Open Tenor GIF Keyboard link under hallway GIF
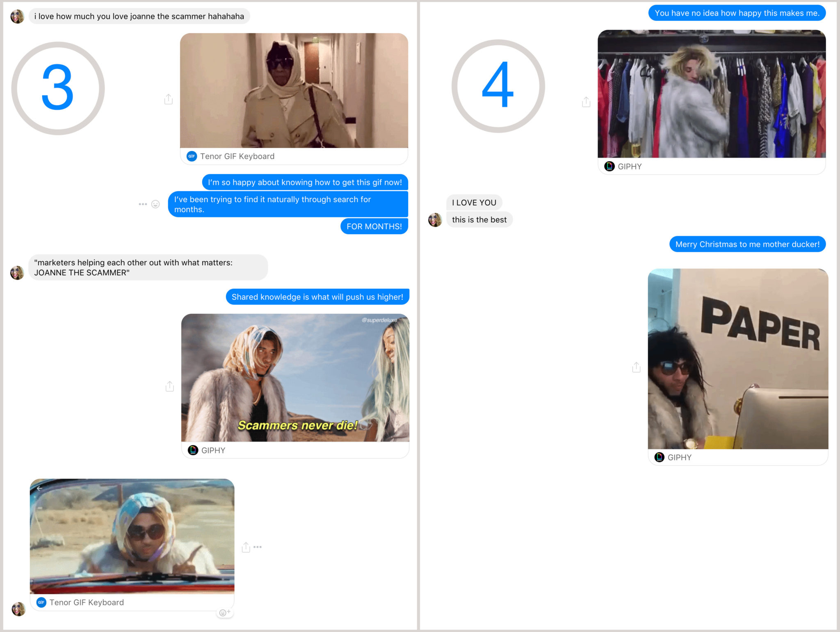 [x=237, y=156]
